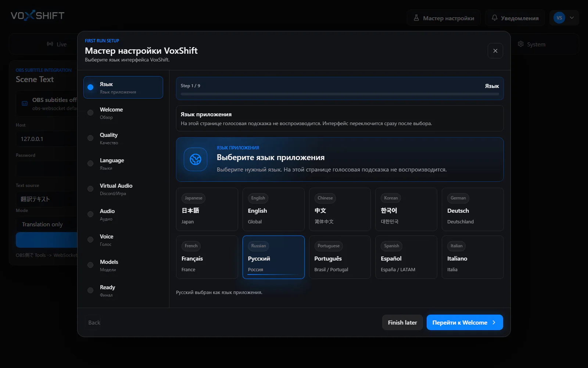Open the Quality step label
Image resolution: width=588 pixels, height=368 pixels.
coord(109,135)
